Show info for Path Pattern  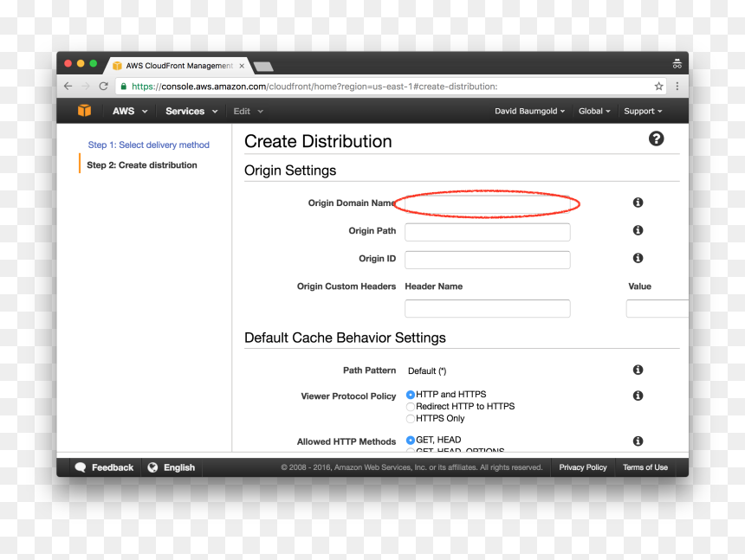638,370
